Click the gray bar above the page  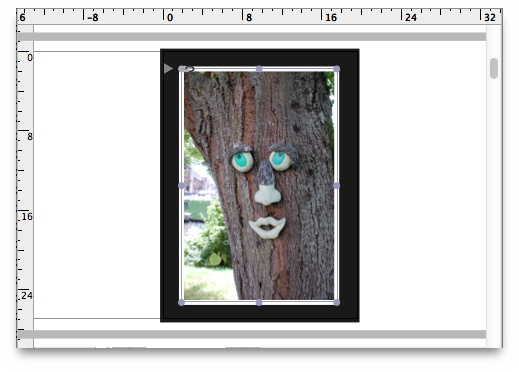coord(252,37)
